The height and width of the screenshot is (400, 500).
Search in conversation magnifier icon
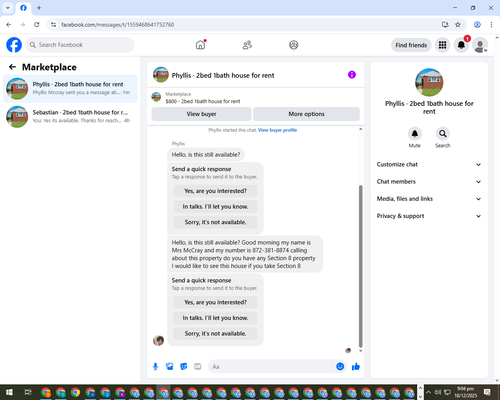point(443,134)
